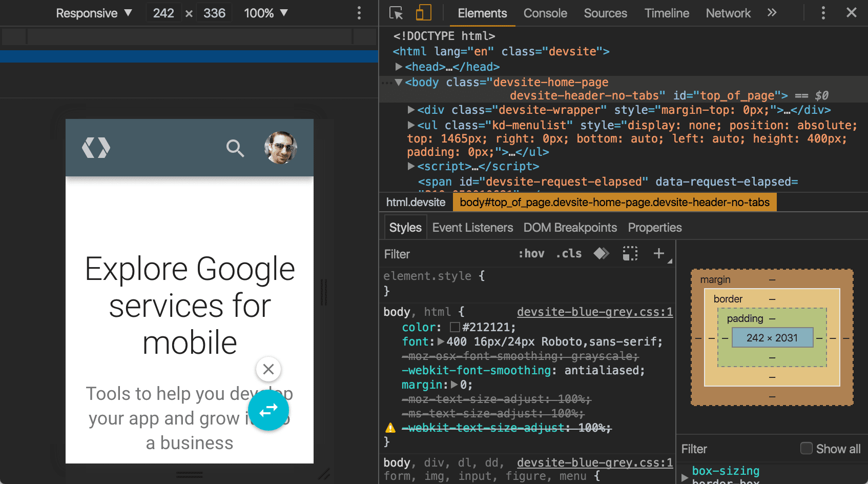Select the html.devsite breadcrumb
Image resolution: width=868 pixels, height=484 pixels.
[x=416, y=202]
